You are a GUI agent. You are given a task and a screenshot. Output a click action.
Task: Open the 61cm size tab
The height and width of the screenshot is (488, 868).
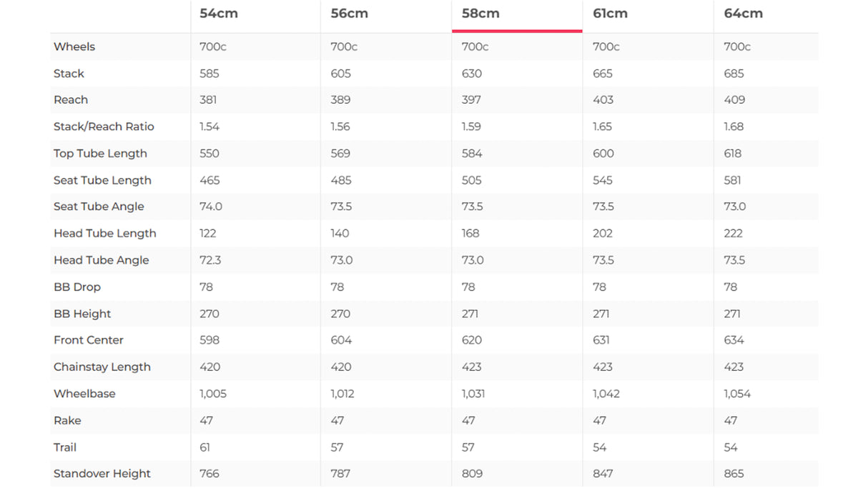coord(611,14)
